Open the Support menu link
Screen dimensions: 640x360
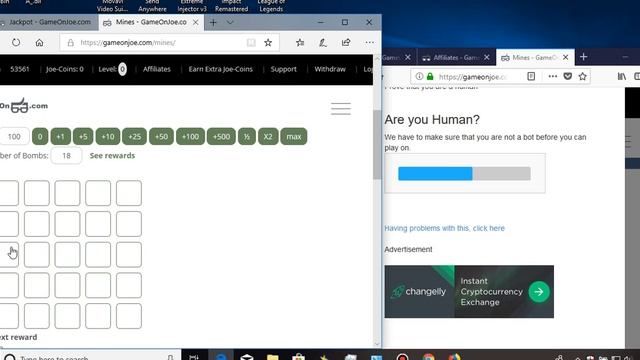pyautogui.click(x=283, y=69)
